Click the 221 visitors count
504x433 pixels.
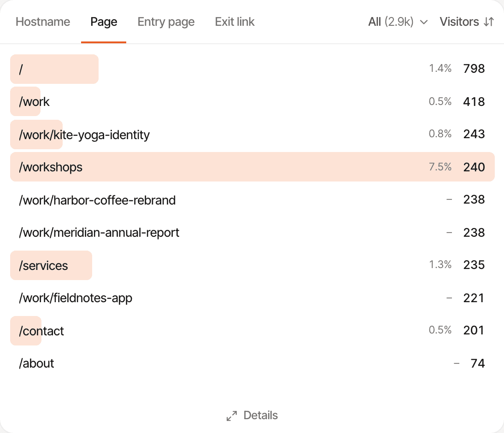(474, 298)
